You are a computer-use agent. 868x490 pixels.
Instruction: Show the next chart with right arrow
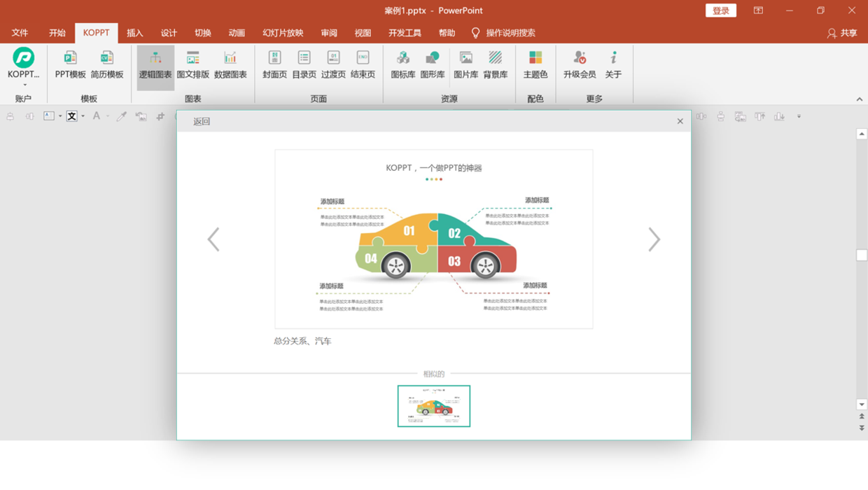click(x=654, y=239)
